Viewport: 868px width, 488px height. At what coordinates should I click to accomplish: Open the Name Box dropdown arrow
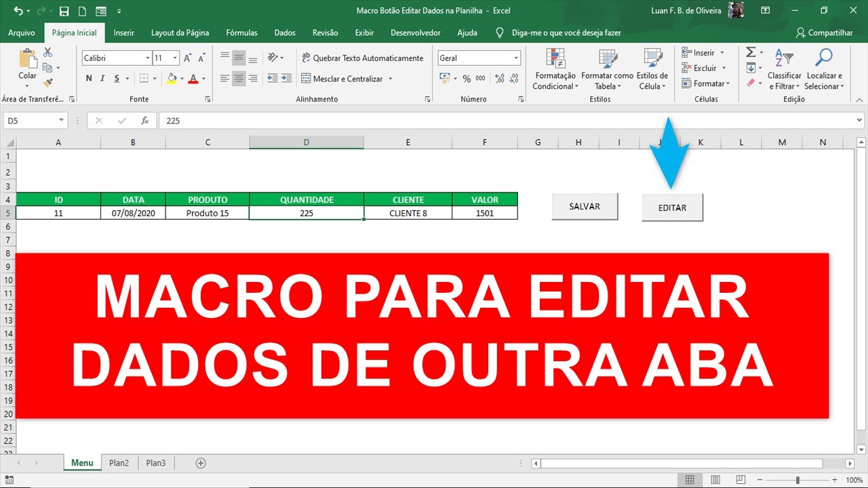coord(61,121)
